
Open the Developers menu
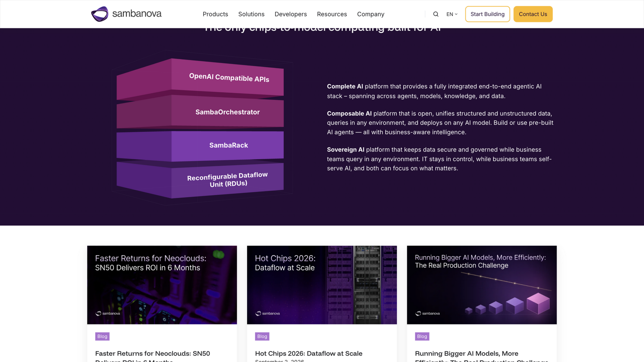pyautogui.click(x=290, y=14)
